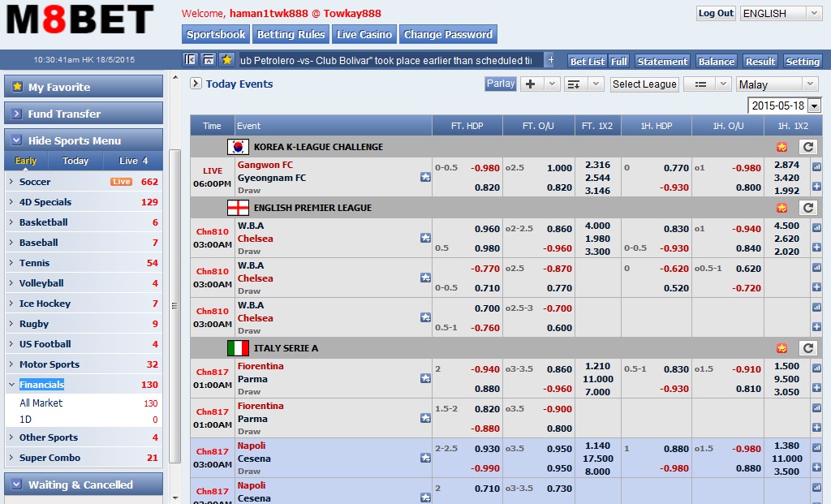Screen dimensions: 831x504
Task: Open dropdown arrow next to sort icon
Action: (x=596, y=84)
